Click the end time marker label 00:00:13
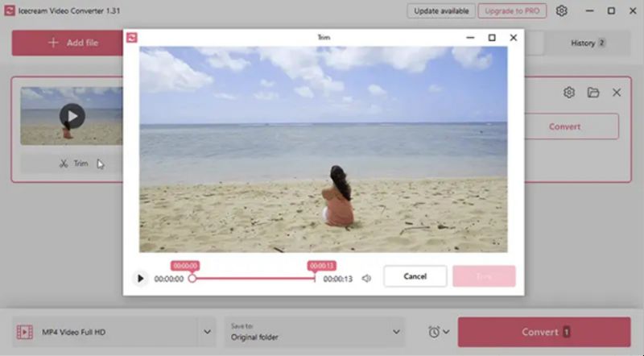Screen dimensions: 644x356 pos(321,266)
